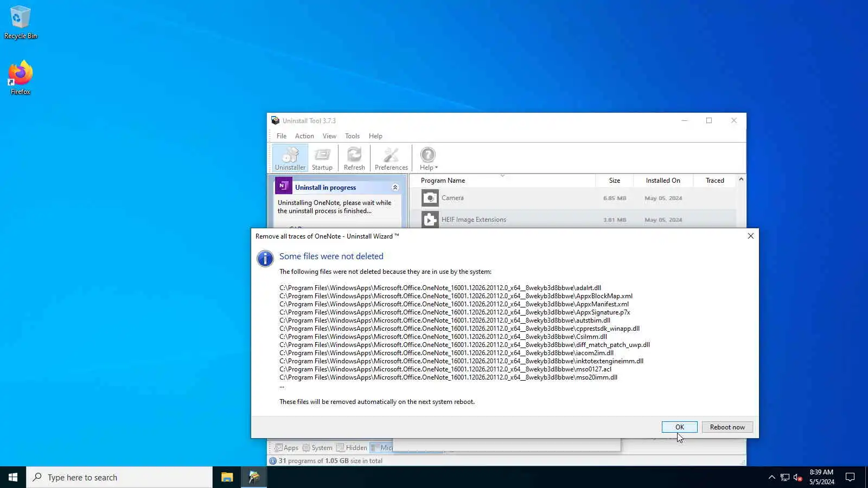Viewport: 868px width, 488px height.
Task: Show hidden system tray icons
Action: pos(771,477)
